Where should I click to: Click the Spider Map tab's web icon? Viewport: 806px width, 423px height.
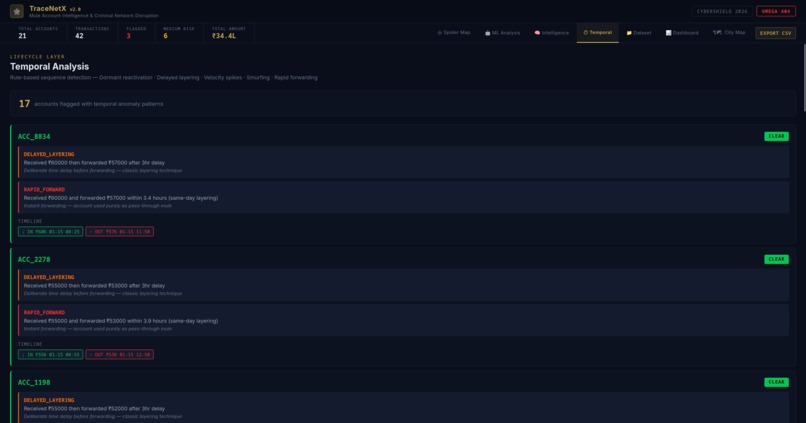point(439,32)
